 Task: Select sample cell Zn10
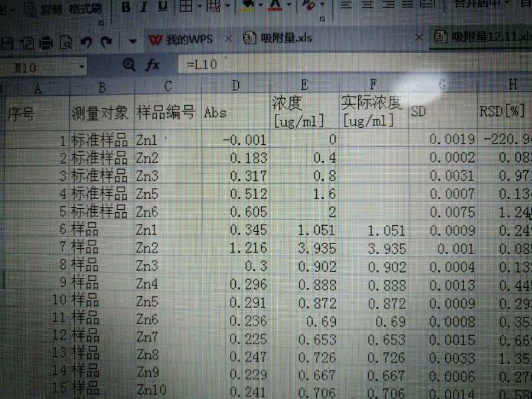168,390
